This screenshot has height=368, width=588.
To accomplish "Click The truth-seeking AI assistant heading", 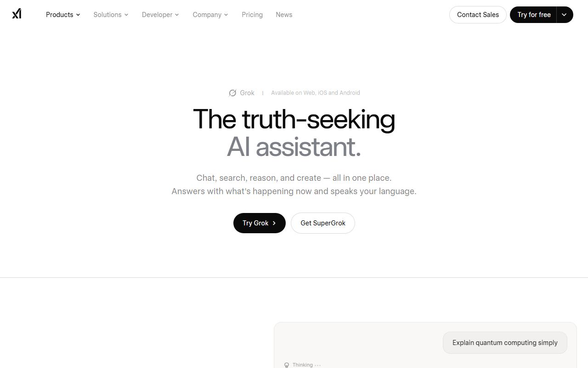I will [294, 133].
